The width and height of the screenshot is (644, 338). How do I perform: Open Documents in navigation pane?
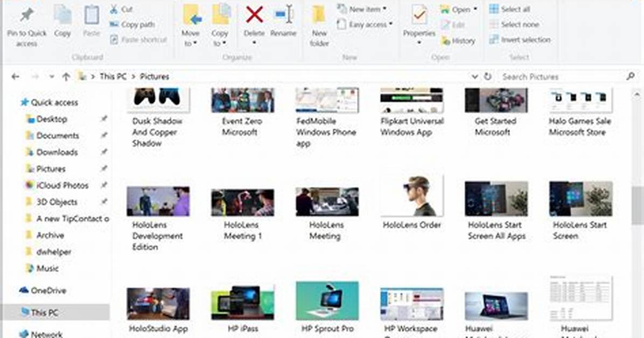[x=52, y=136]
